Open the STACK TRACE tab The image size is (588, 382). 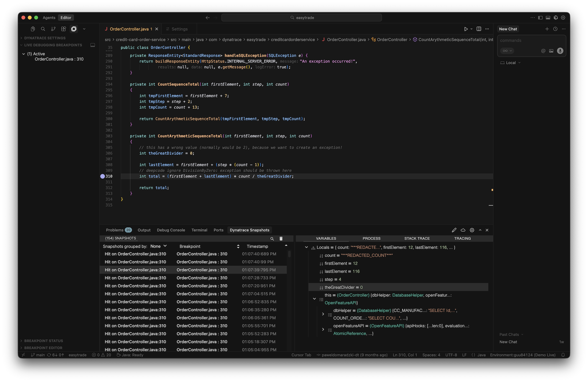[417, 238]
